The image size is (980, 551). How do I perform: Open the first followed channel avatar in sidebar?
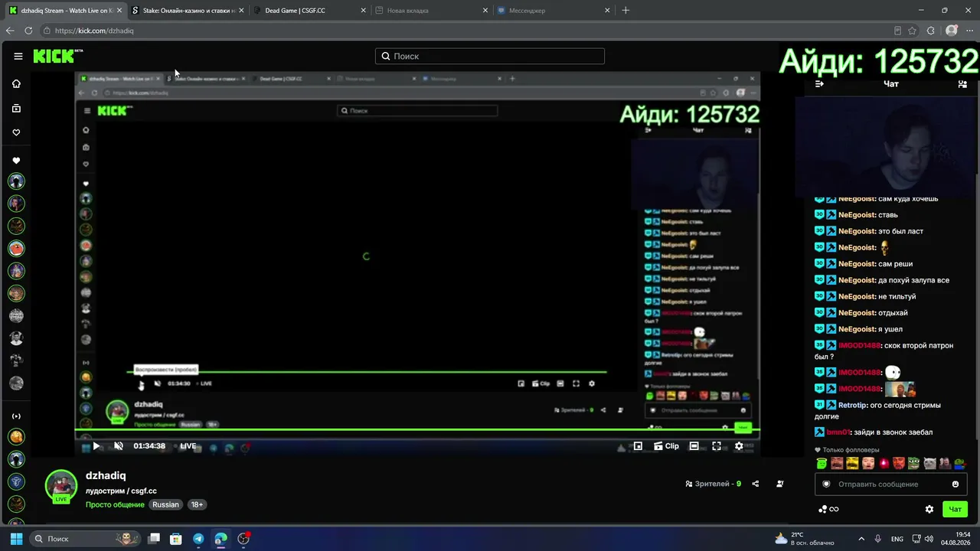pos(16,181)
